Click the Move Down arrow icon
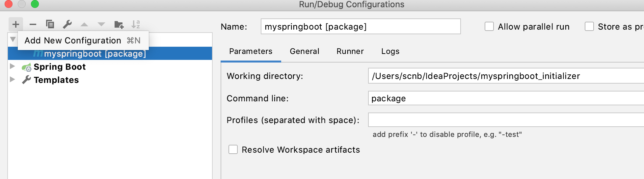This screenshot has width=644, height=179. point(101,24)
